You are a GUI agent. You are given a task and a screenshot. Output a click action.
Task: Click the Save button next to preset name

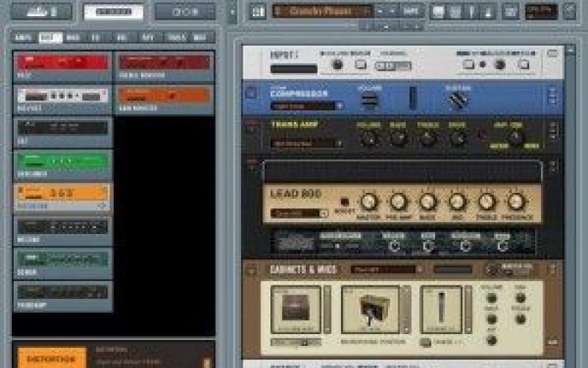pyautogui.click(x=412, y=11)
